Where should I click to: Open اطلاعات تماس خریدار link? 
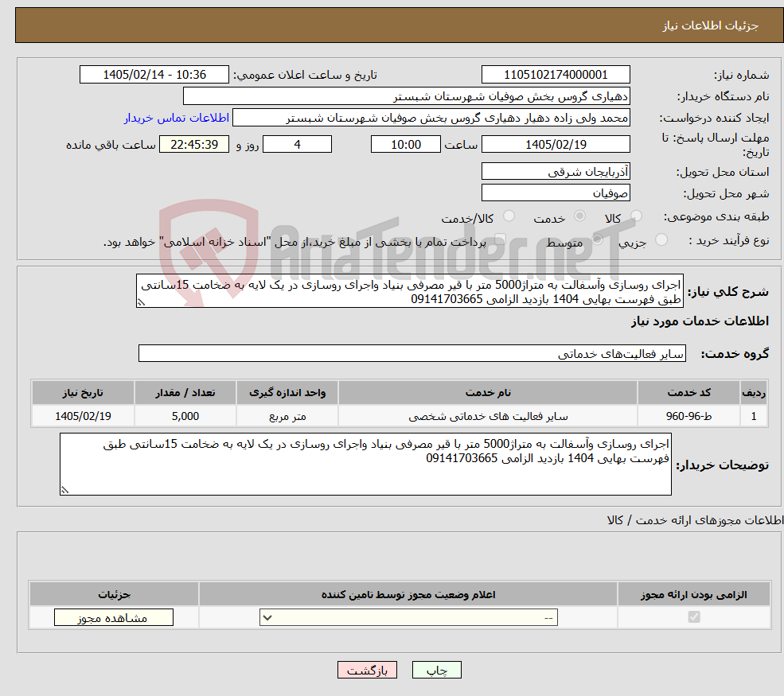pyautogui.click(x=177, y=118)
